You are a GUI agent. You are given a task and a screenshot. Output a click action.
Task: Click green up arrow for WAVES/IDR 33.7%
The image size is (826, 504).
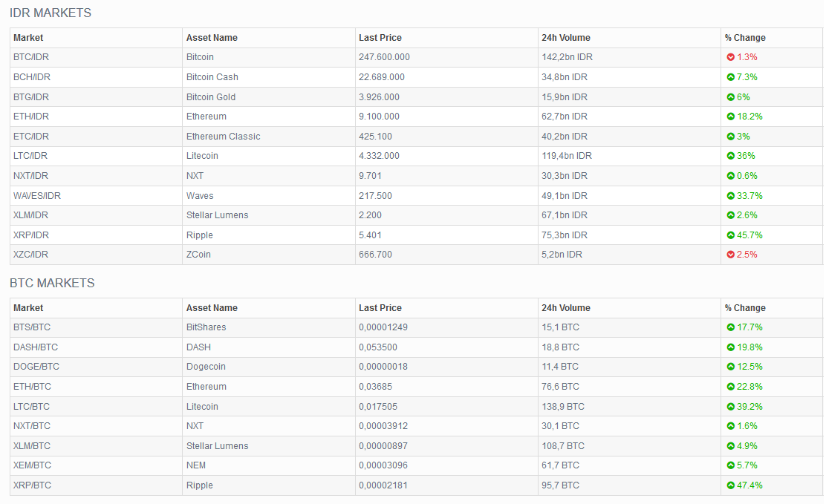(x=730, y=196)
